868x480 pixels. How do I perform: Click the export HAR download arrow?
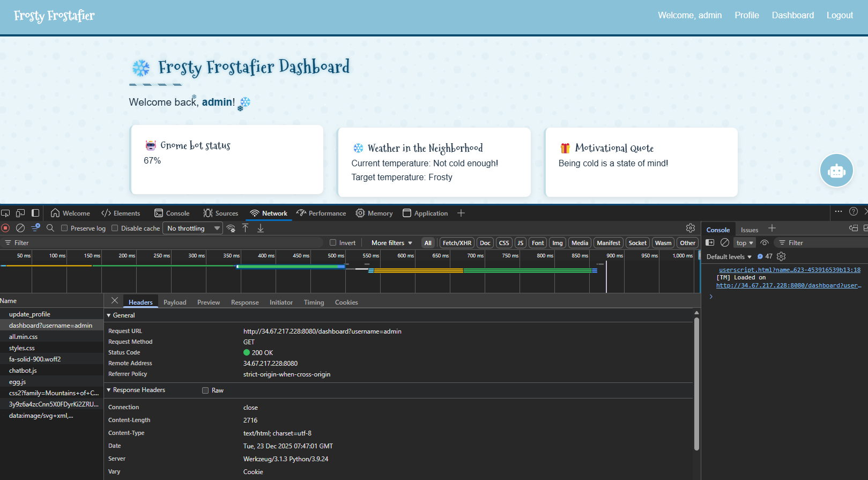click(x=261, y=228)
